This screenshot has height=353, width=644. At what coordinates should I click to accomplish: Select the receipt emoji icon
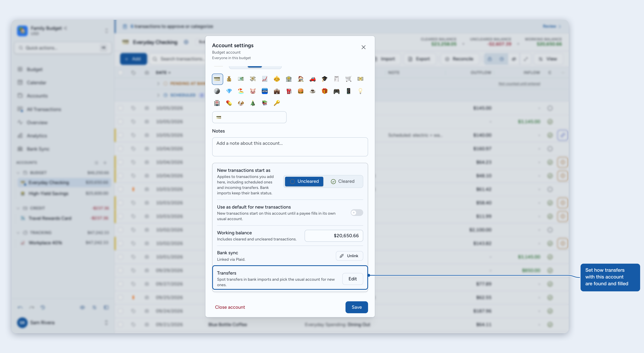pos(336,79)
